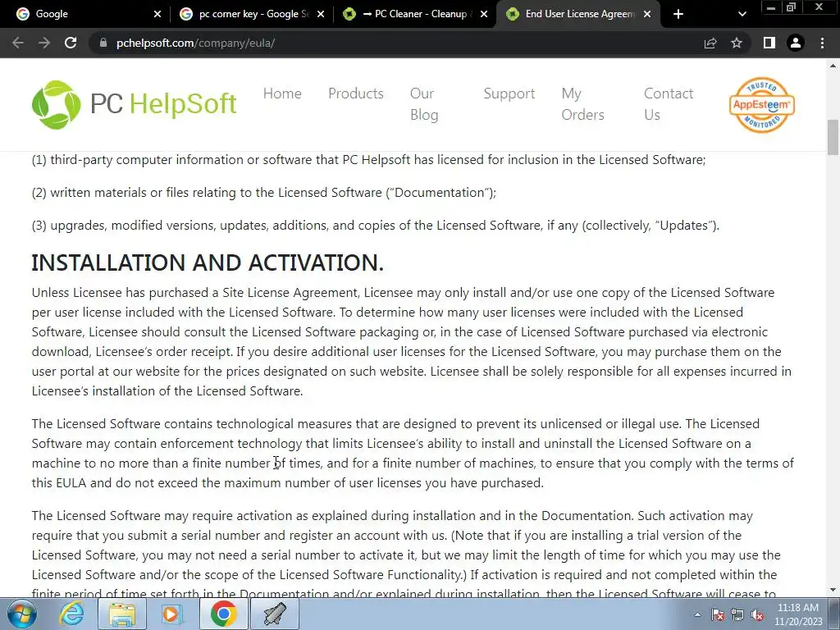Screen dimensions: 840x630
Task: Switch to pc corner key search tab
Action: pyautogui.click(x=253, y=14)
